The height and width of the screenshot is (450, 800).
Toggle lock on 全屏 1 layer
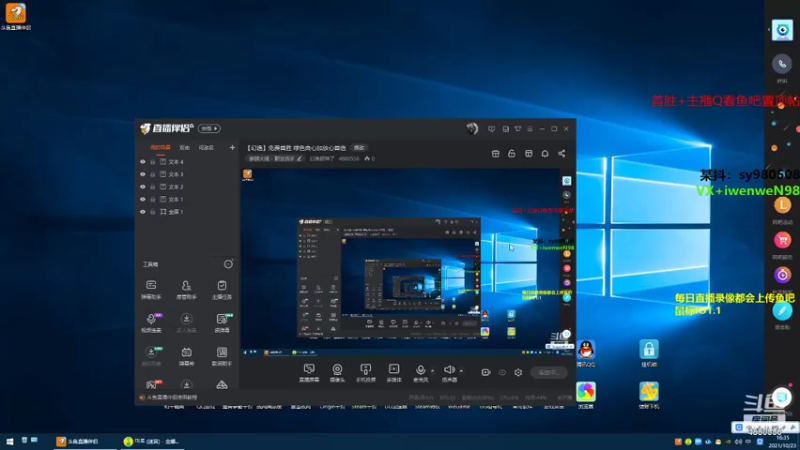click(153, 212)
